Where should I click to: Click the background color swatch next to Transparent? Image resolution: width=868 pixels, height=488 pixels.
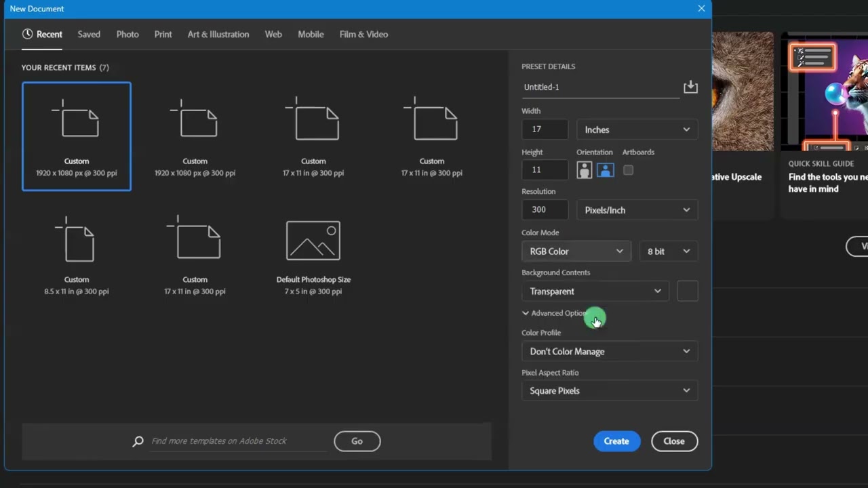pyautogui.click(x=688, y=291)
